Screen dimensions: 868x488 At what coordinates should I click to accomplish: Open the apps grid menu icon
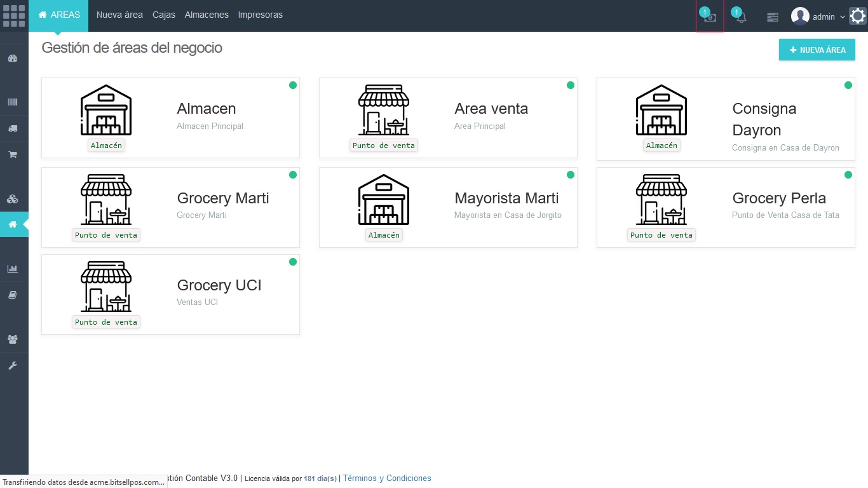click(x=14, y=16)
